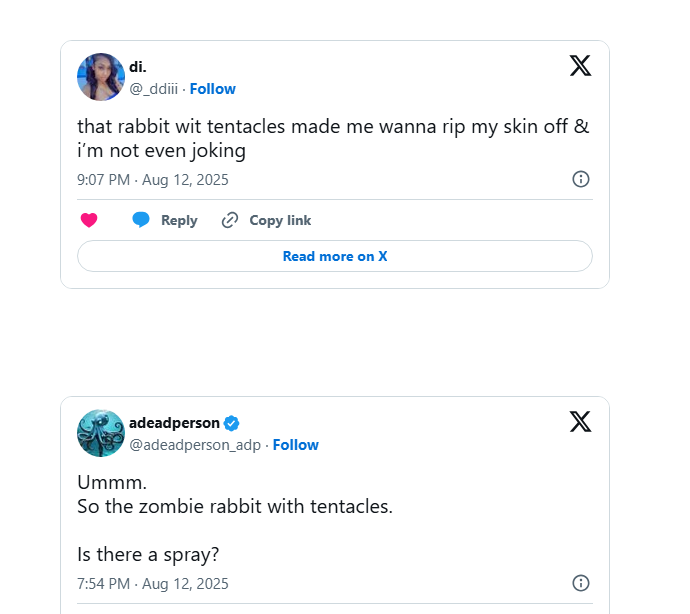Click the di. display name

click(138, 67)
